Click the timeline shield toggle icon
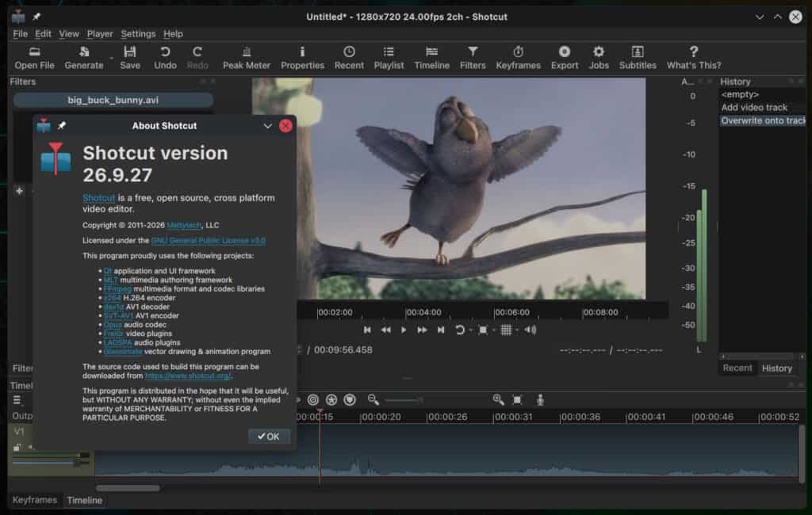The image size is (812, 515). tap(350, 399)
